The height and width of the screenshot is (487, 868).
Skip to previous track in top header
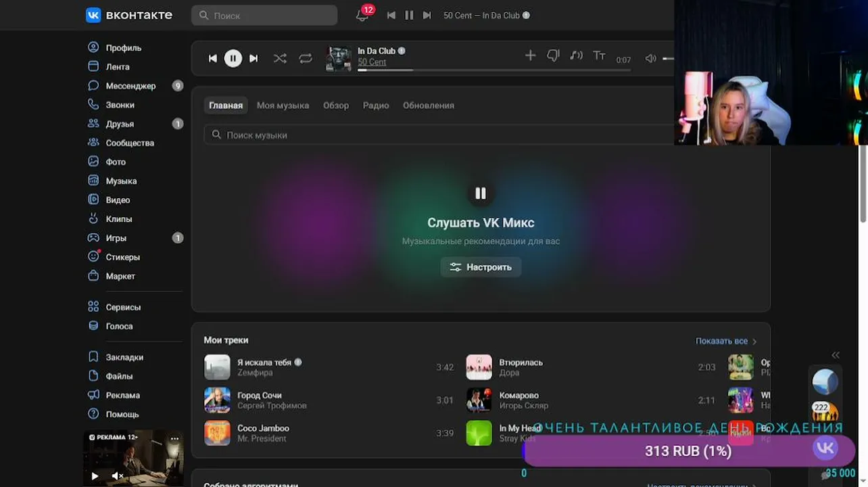(x=391, y=16)
